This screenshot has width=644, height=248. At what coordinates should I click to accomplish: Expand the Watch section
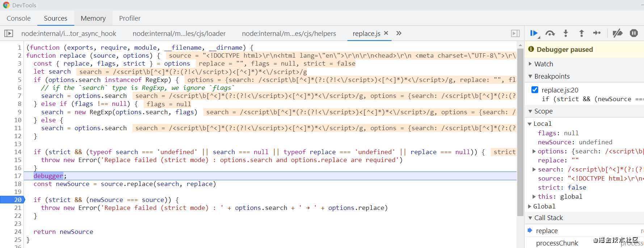click(x=530, y=64)
